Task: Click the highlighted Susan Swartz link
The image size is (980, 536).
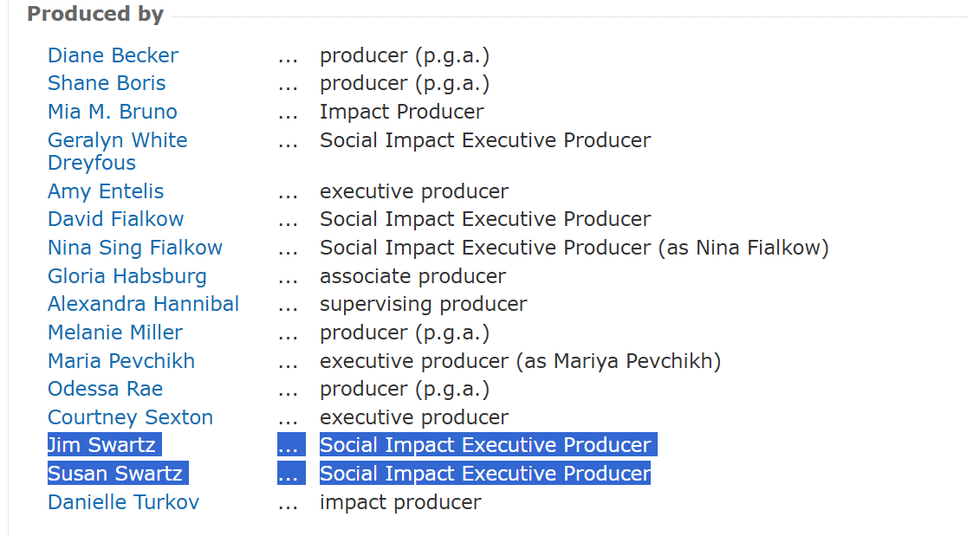Action: pos(115,474)
